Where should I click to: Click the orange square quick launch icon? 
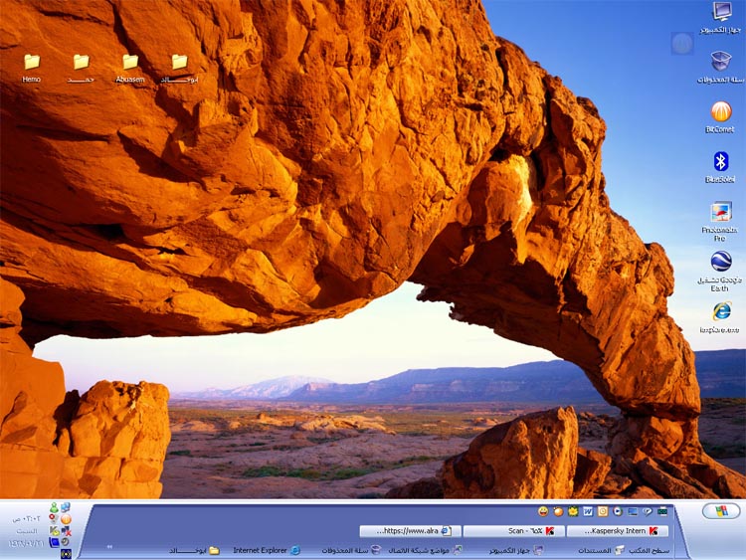point(603,511)
